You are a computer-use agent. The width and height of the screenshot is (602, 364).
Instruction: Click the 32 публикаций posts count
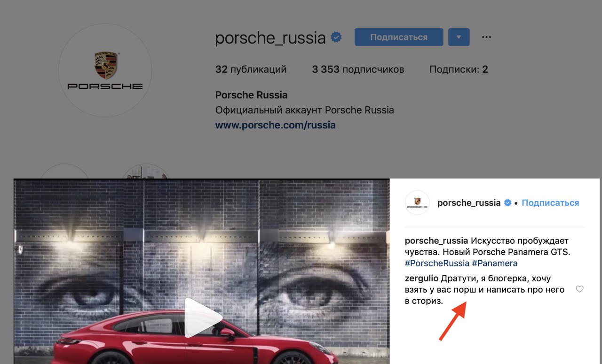pos(251,70)
